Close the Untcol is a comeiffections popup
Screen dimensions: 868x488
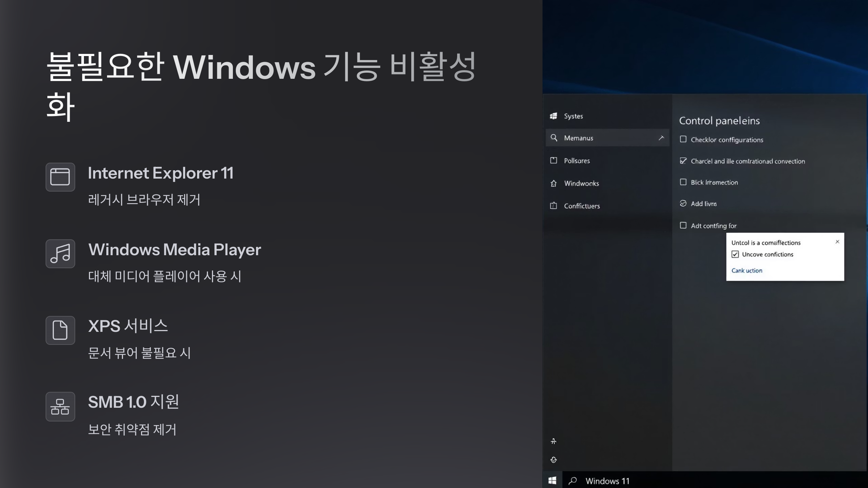click(837, 242)
